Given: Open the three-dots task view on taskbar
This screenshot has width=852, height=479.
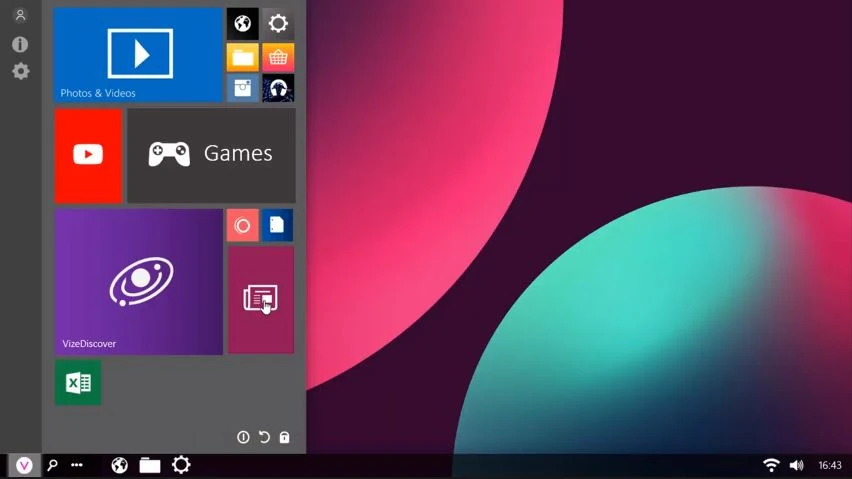Looking at the screenshot, I should coord(77,465).
